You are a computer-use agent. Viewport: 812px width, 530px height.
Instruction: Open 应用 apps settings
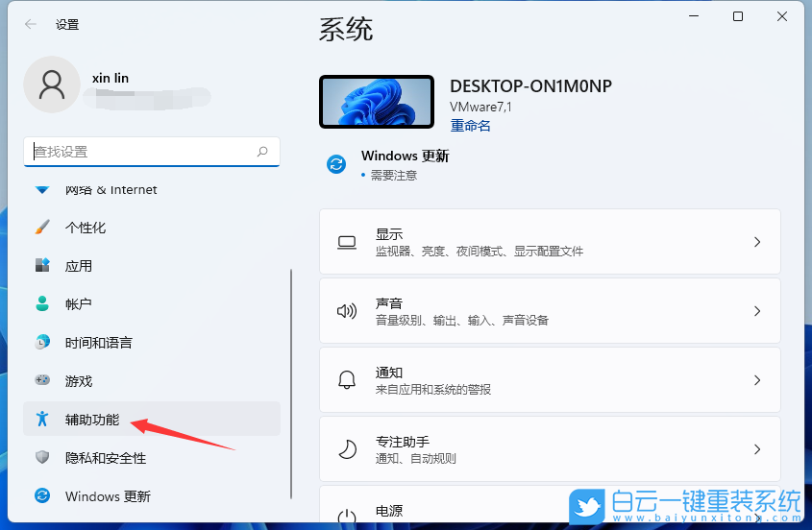coord(152,266)
